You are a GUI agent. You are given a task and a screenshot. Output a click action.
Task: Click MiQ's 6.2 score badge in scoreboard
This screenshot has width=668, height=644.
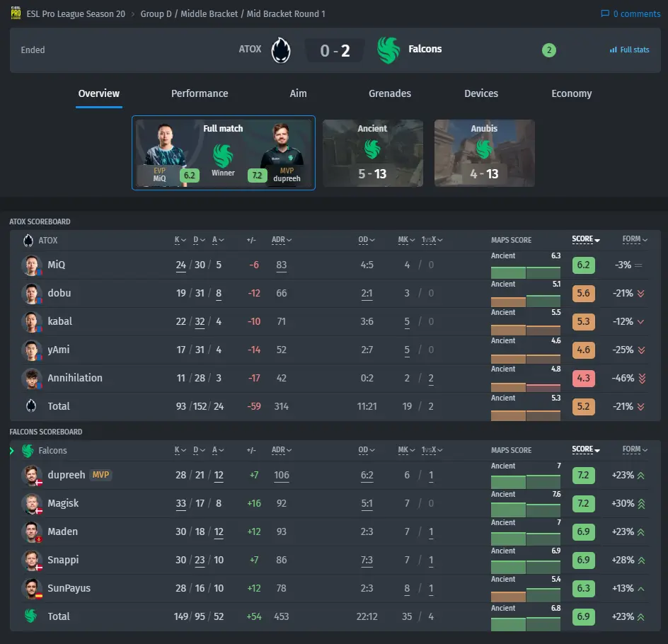pyautogui.click(x=583, y=265)
